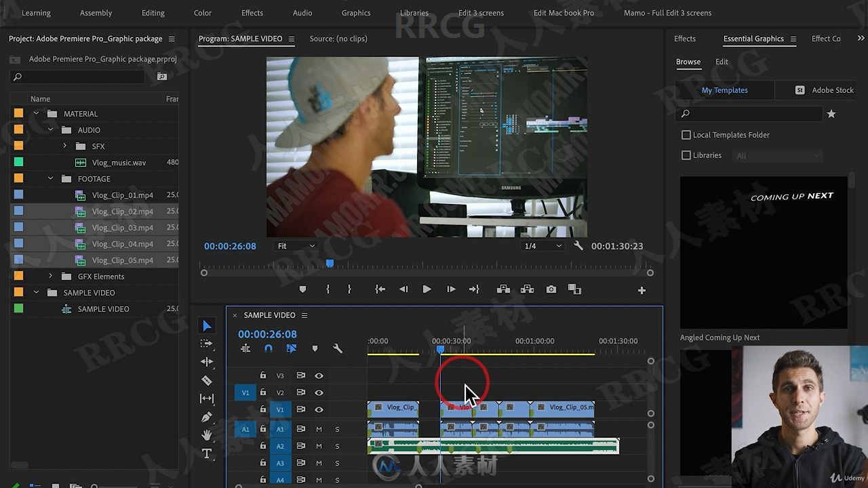This screenshot has width=868, height=488.
Task: Step back one frame
Action: 403,289
